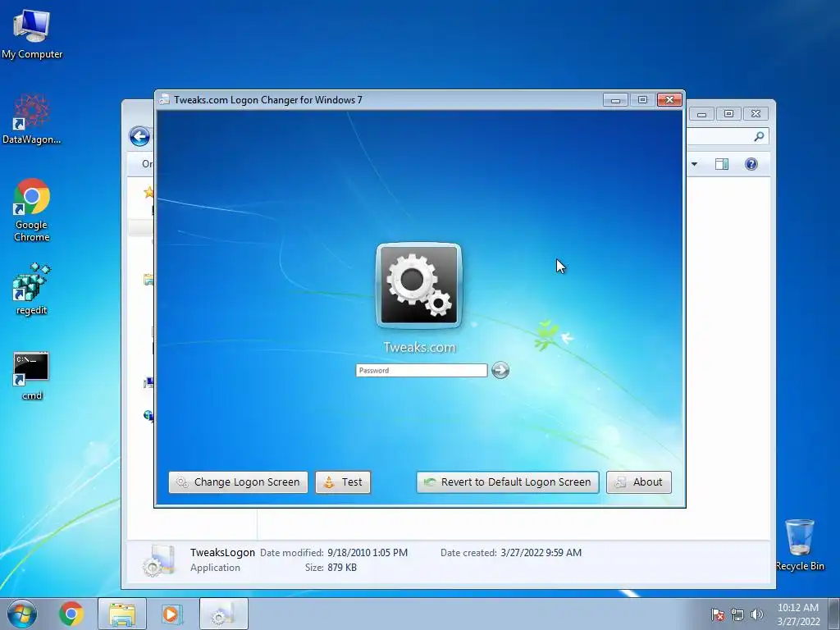Open the volume tray icon

[x=757, y=614]
